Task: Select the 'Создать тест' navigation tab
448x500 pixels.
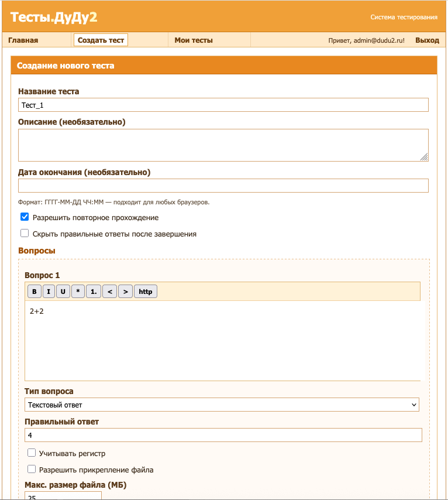Action: coord(101,40)
